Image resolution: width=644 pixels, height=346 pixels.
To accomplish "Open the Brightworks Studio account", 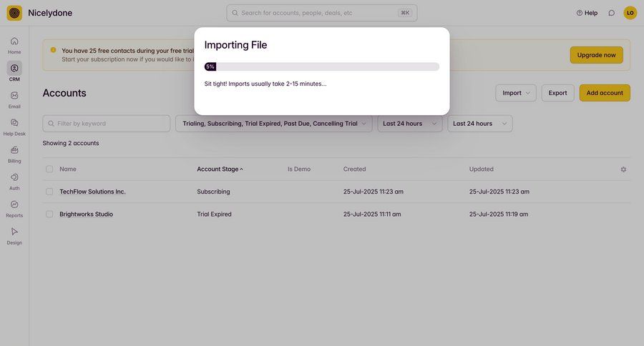I will [87, 214].
